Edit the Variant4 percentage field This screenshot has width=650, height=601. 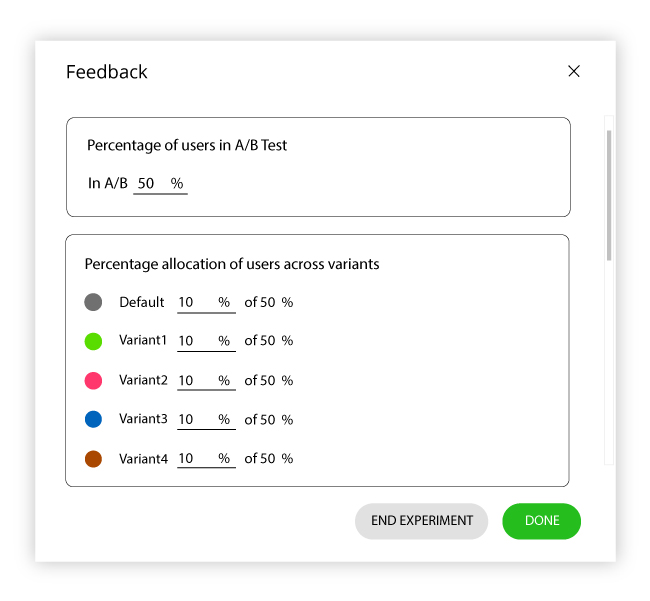tap(206, 458)
